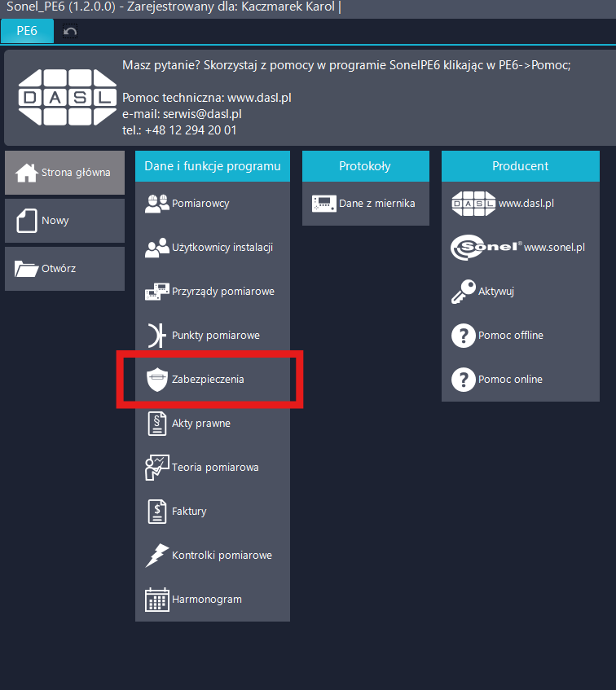Click the undo arrow beside PE6 tab
The width and height of the screenshot is (616, 690).
point(70,32)
